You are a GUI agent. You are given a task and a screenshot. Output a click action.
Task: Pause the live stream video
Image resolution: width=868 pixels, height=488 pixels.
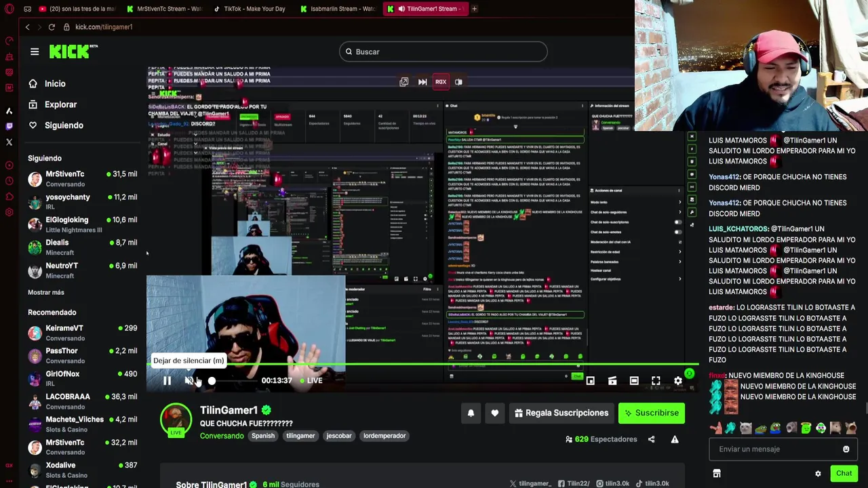coord(167,380)
